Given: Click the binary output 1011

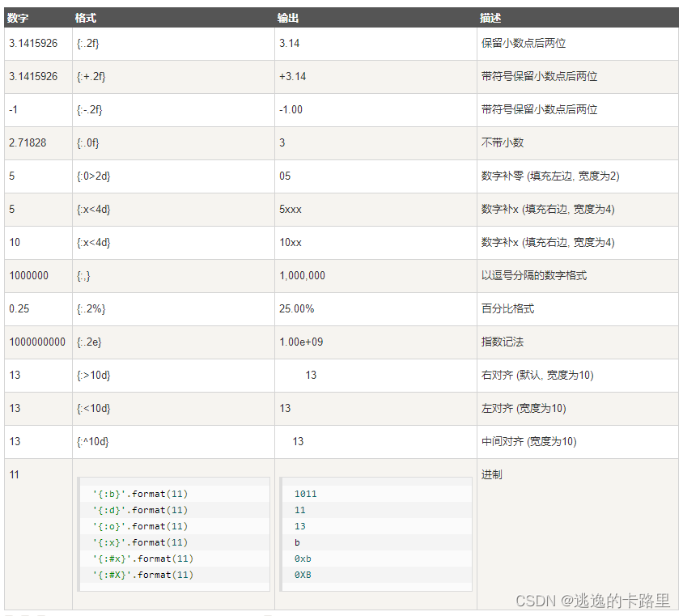Looking at the screenshot, I should [x=305, y=494].
